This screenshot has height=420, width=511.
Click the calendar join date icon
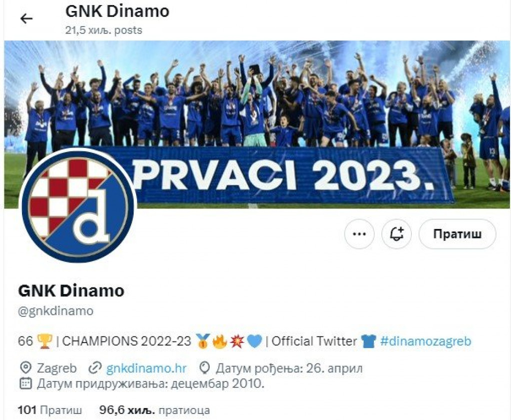tap(26, 383)
